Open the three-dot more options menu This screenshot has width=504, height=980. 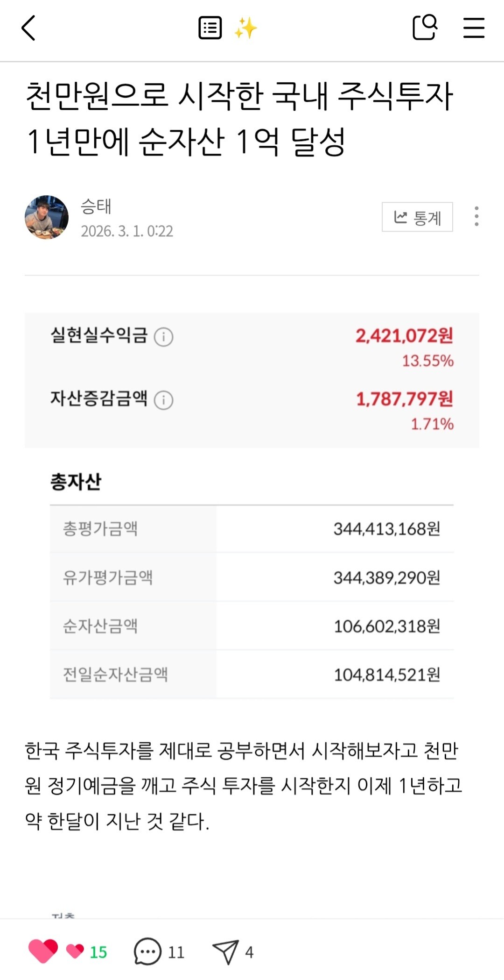[476, 217]
